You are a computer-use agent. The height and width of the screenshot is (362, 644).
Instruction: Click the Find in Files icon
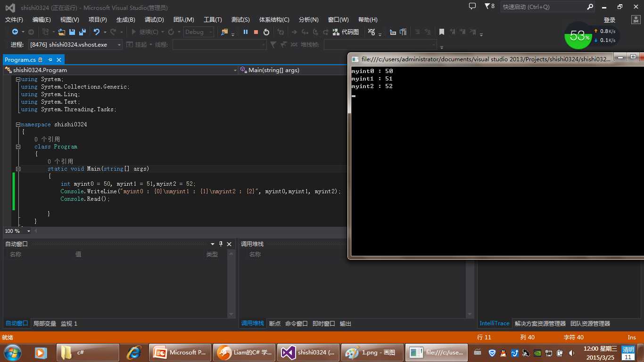tap(224, 32)
